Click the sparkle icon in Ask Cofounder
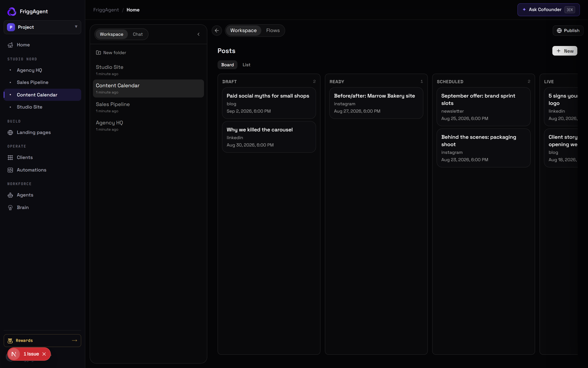 tap(524, 10)
